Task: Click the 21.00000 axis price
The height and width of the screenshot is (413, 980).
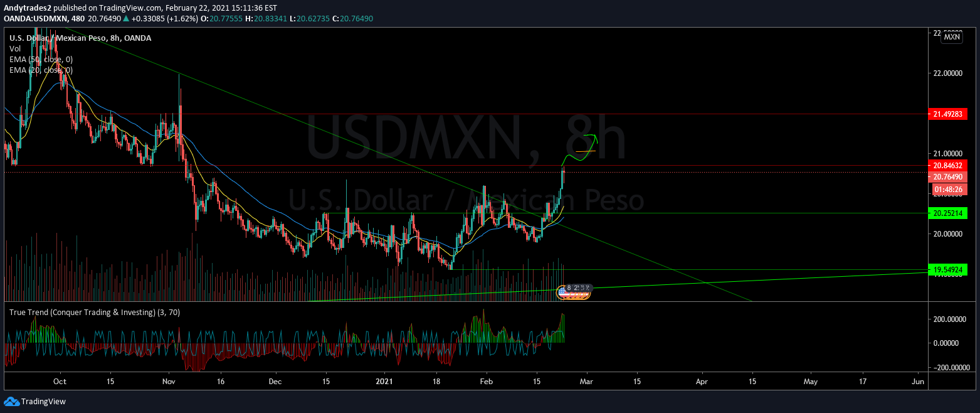Action: click(x=947, y=154)
